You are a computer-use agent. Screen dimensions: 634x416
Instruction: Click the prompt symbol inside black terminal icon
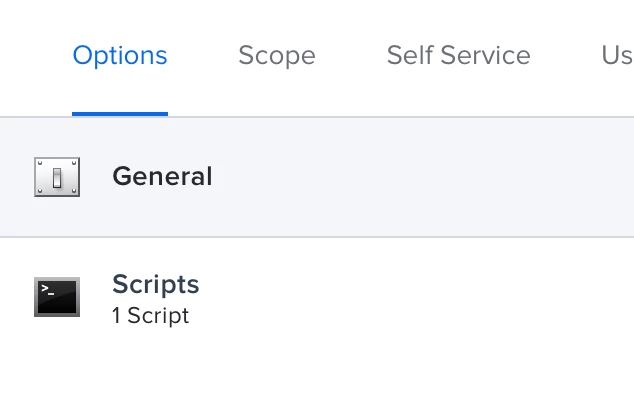[x=48, y=289]
